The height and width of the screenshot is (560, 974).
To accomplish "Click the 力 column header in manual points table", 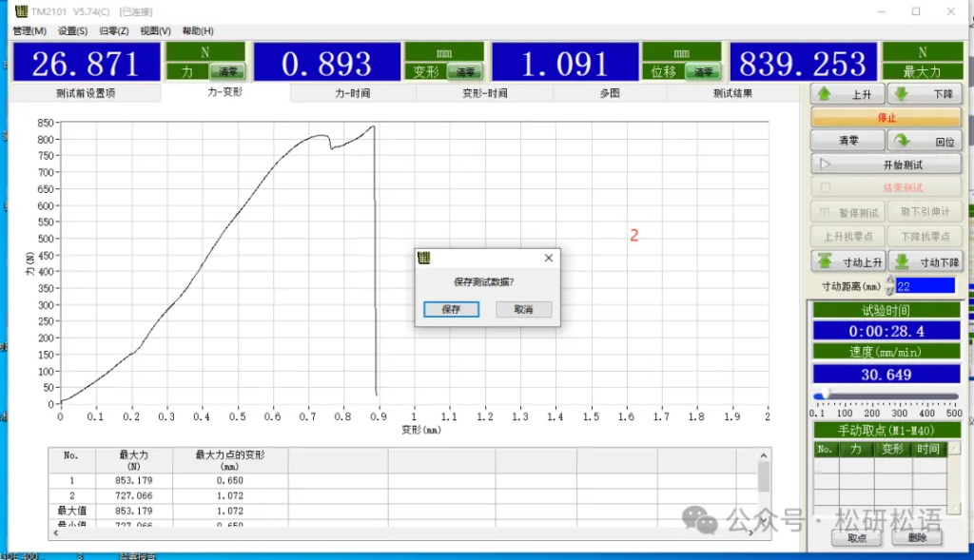I will point(856,449).
